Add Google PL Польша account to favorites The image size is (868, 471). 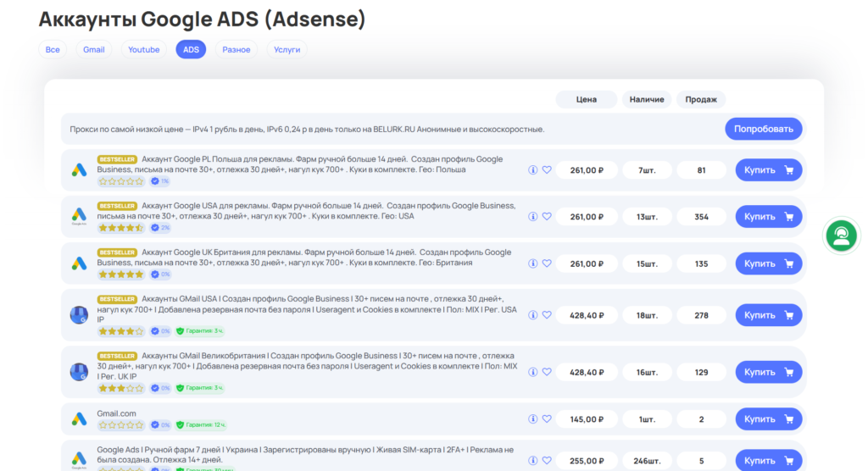pyautogui.click(x=547, y=170)
